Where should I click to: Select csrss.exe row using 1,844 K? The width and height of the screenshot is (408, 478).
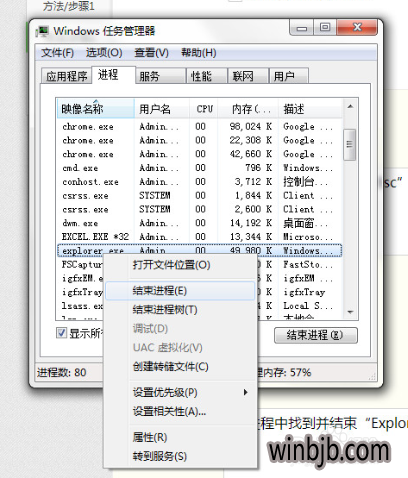tap(200, 195)
